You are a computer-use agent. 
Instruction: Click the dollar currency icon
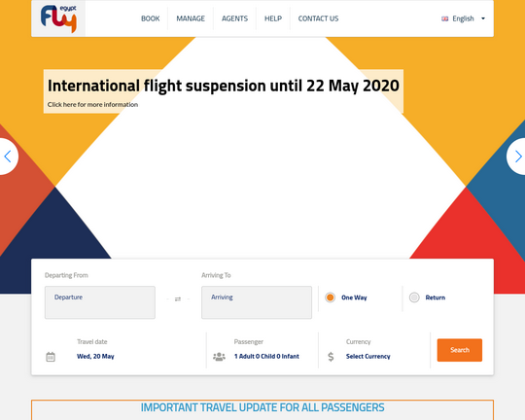click(x=331, y=357)
